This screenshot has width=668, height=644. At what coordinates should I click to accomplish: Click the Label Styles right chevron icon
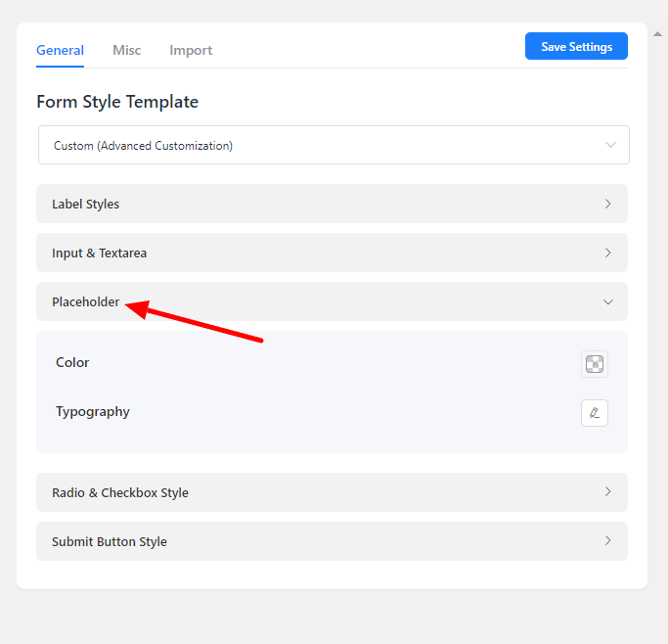[x=607, y=204]
